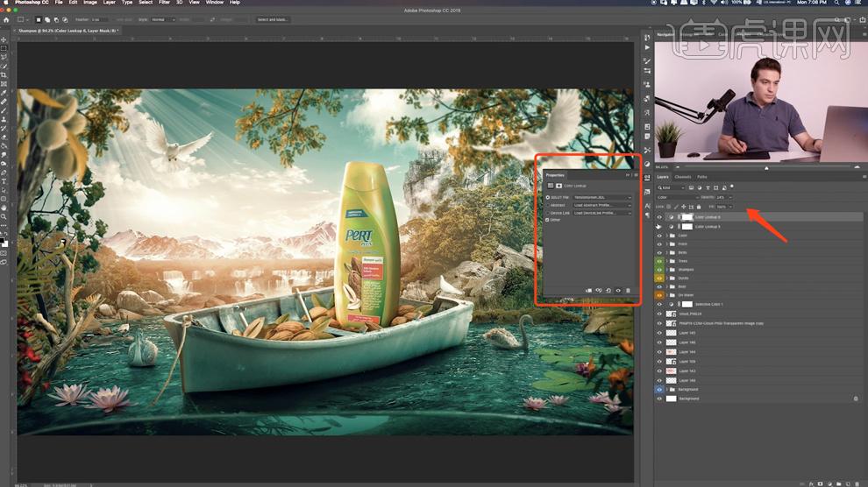Switch to the Paths tab
The height and width of the screenshot is (487, 868).
tap(702, 177)
